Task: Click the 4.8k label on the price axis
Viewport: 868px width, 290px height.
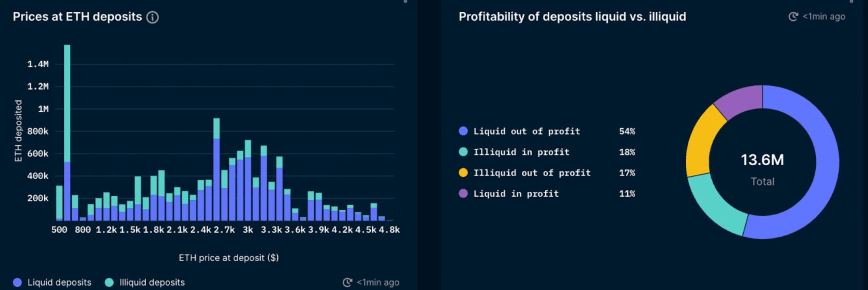Action: 389,230
